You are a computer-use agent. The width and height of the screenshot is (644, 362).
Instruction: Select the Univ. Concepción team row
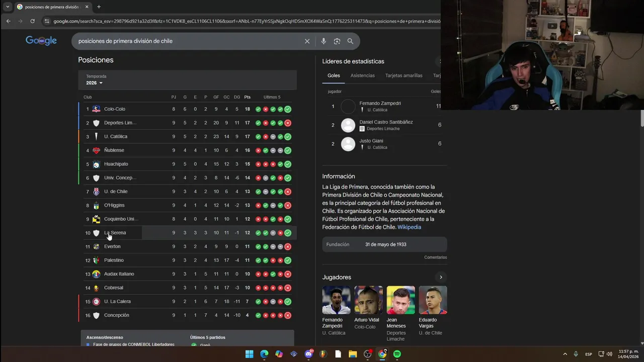pos(187,178)
